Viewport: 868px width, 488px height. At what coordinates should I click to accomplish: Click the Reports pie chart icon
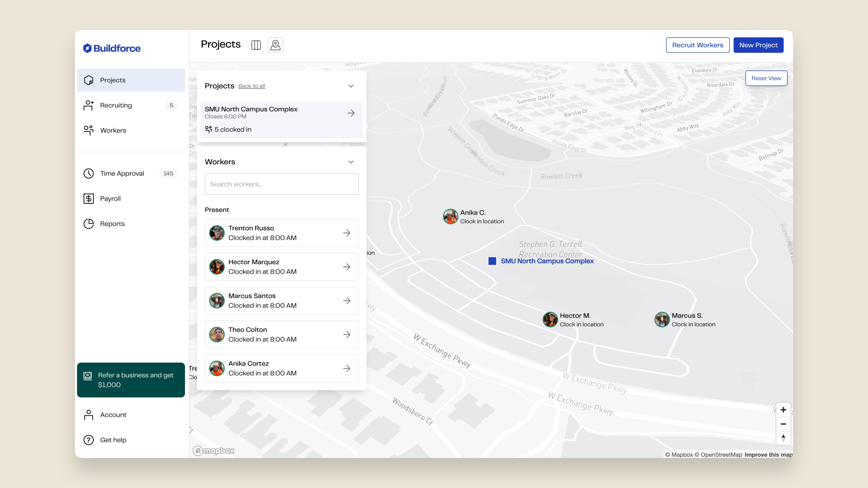coord(89,224)
